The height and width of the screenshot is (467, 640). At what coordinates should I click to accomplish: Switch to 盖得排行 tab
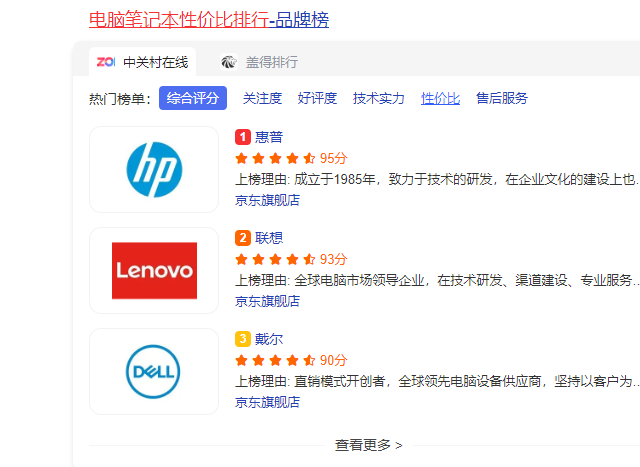272,62
